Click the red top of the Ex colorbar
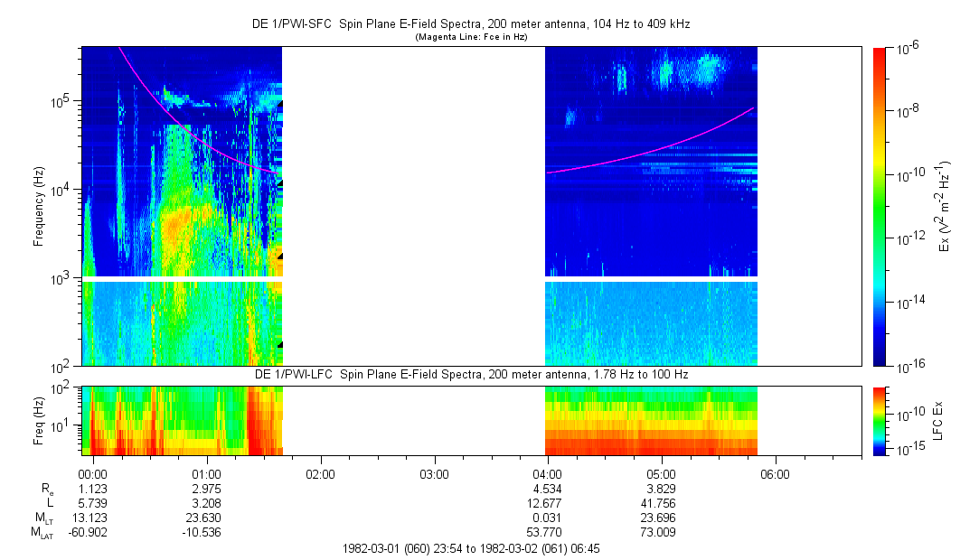The height and width of the screenshot is (560, 979). point(880,52)
